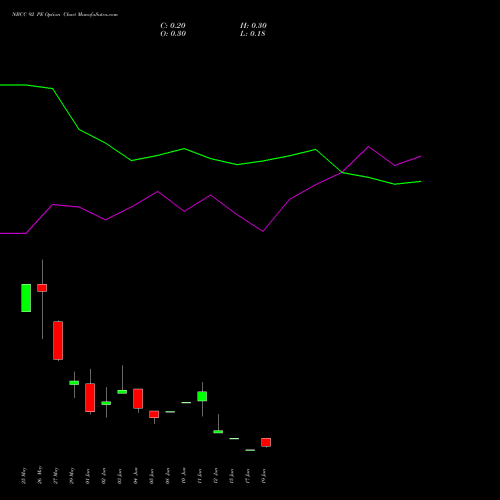Click the green candle body above 11 Jun

coord(202,396)
